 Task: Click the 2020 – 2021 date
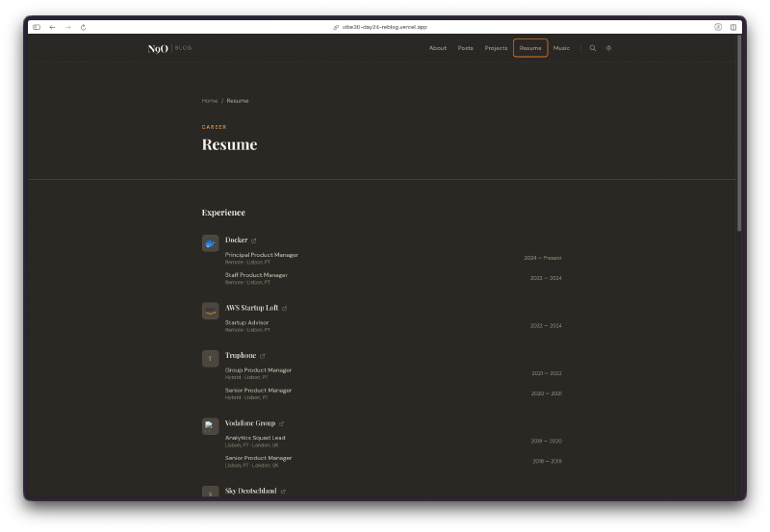547,393
